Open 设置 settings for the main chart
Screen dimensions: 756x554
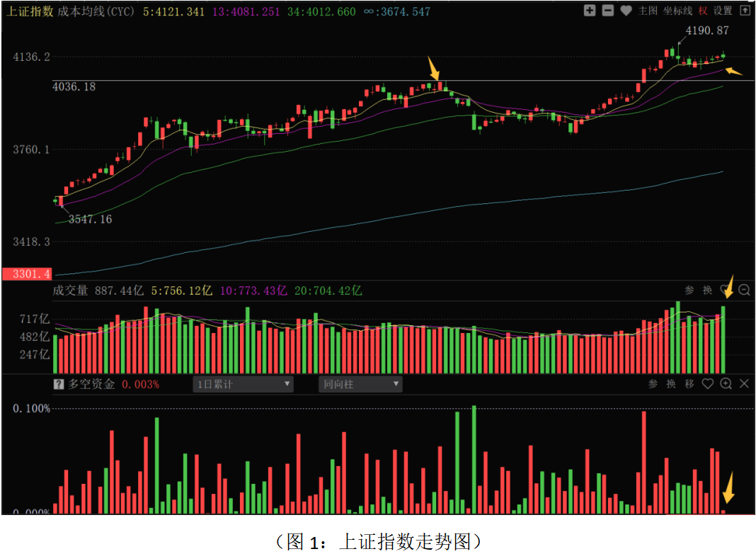coord(723,11)
